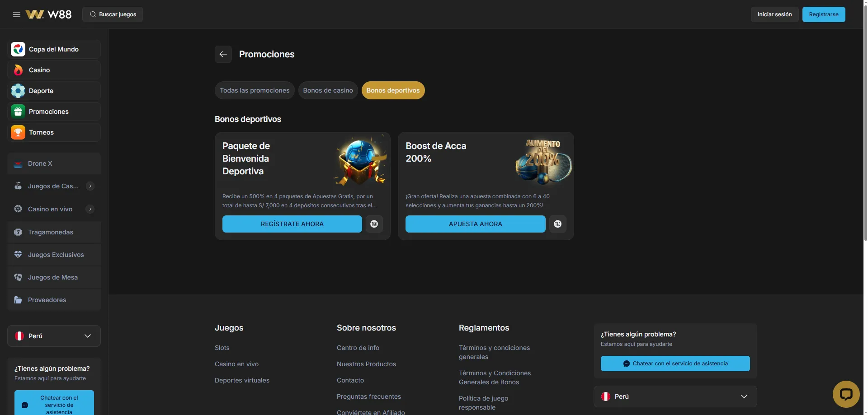Click Iniciar sesión button
Screen dimensions: 868x415
tap(775, 14)
